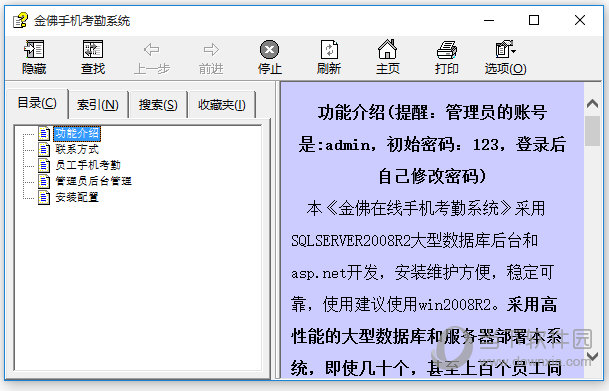Click the page icon beside 员工手机考勤
This screenshot has height=391, width=609.
(44, 165)
